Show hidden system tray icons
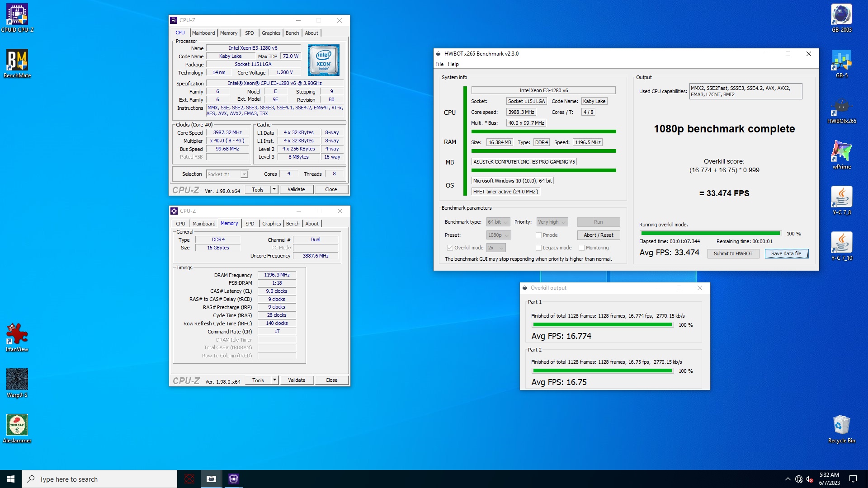This screenshot has width=868, height=488. click(788, 479)
